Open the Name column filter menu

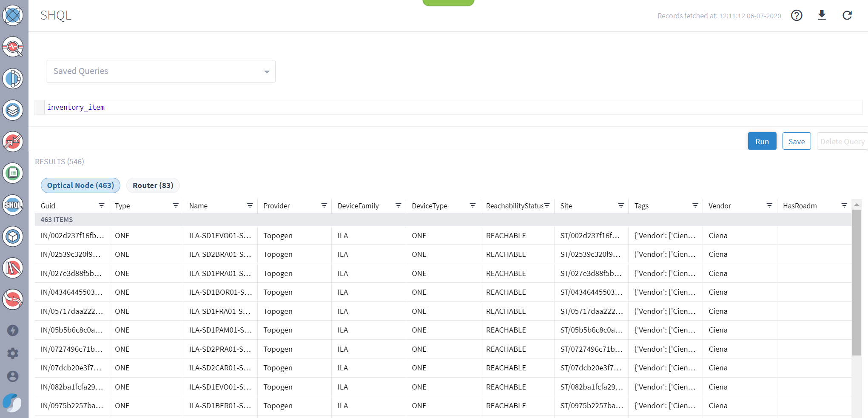pos(250,205)
